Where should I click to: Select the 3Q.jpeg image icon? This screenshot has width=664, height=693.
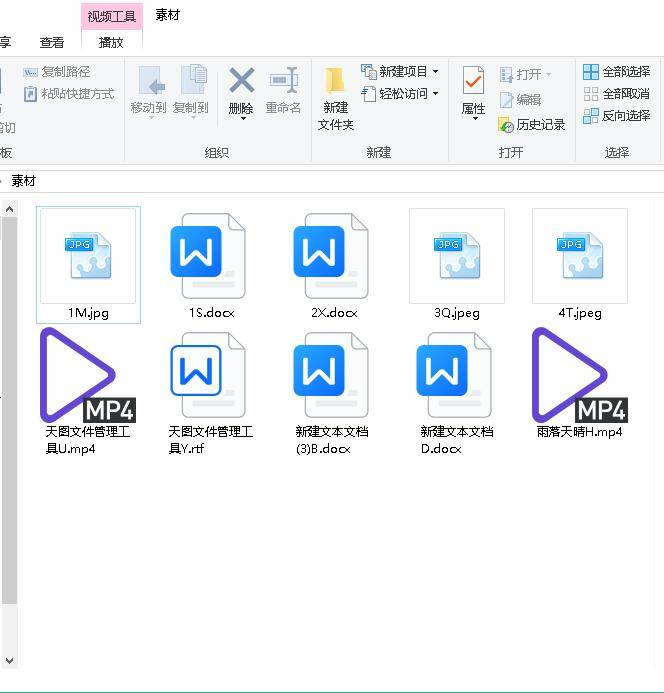[457, 256]
